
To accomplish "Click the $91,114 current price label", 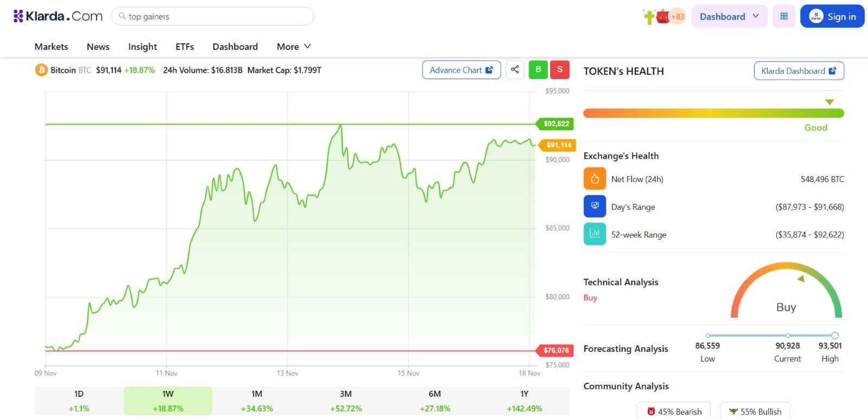I will (x=558, y=145).
